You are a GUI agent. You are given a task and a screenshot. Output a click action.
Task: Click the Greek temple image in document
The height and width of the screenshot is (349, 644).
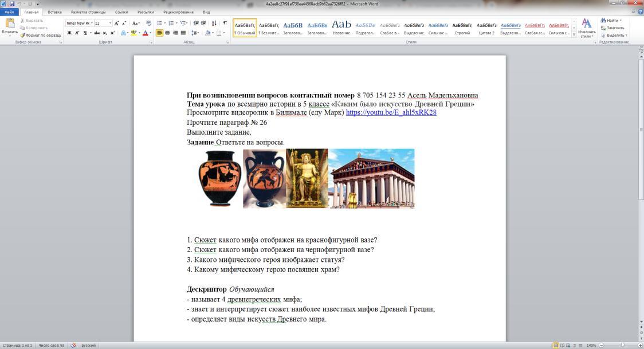(x=371, y=178)
